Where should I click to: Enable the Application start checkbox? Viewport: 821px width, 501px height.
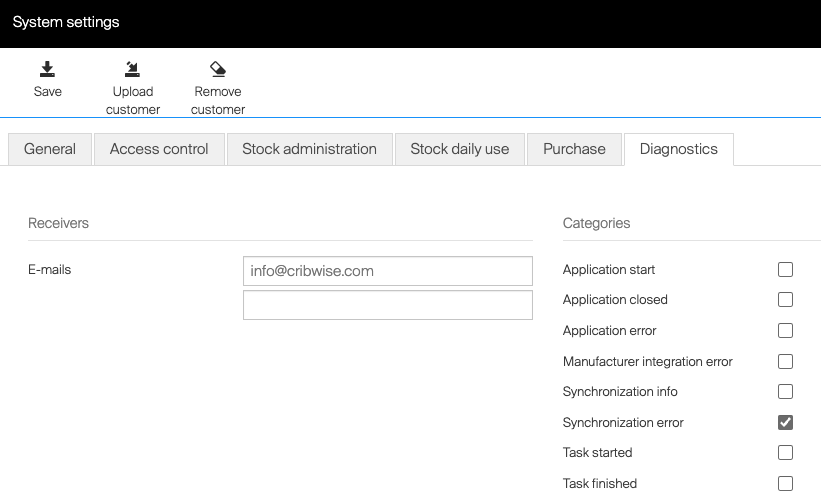tap(785, 270)
